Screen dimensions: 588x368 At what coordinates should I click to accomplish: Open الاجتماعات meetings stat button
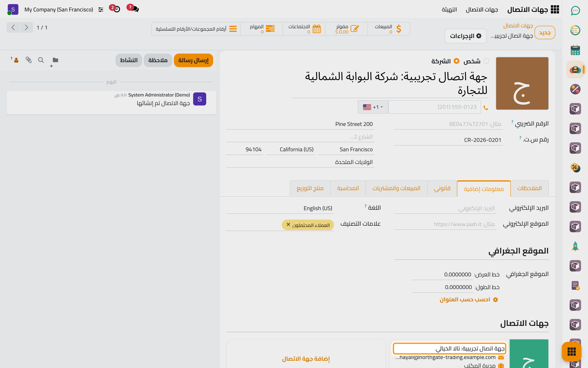[x=304, y=29]
